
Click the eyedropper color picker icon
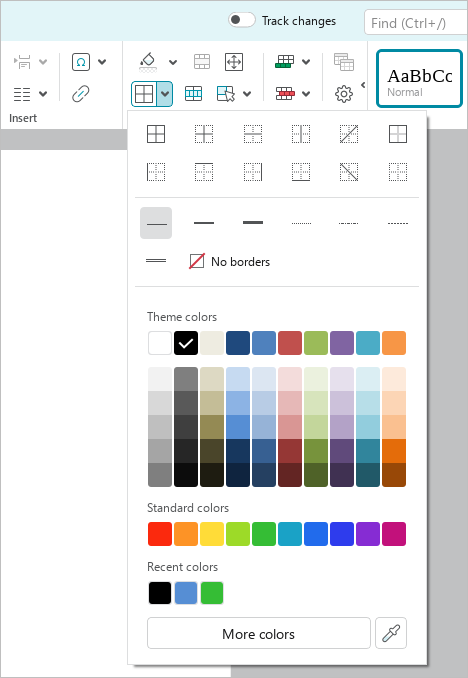391,633
